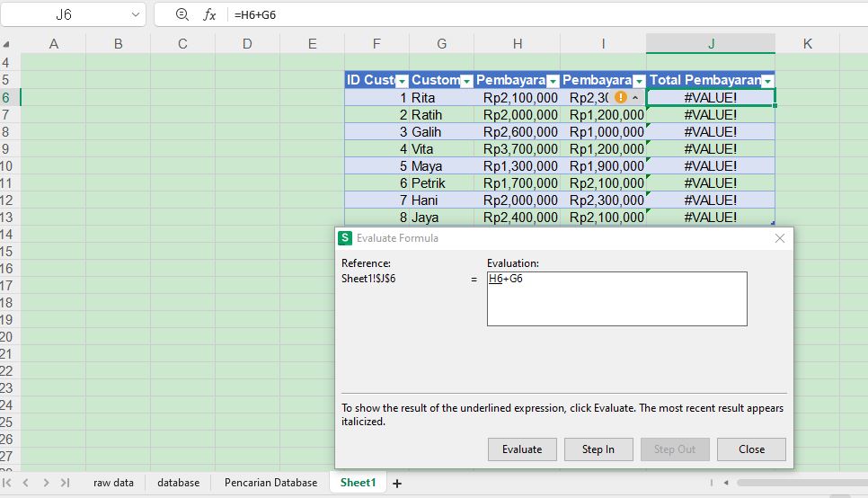
Task: Click the Total Pembayaran header cell
Action: click(x=711, y=80)
